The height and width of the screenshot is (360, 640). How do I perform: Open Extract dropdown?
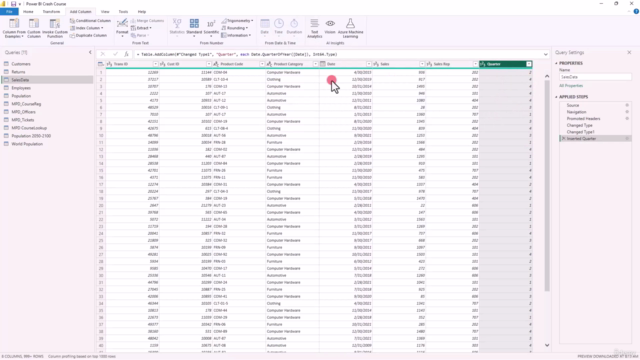click(x=141, y=28)
